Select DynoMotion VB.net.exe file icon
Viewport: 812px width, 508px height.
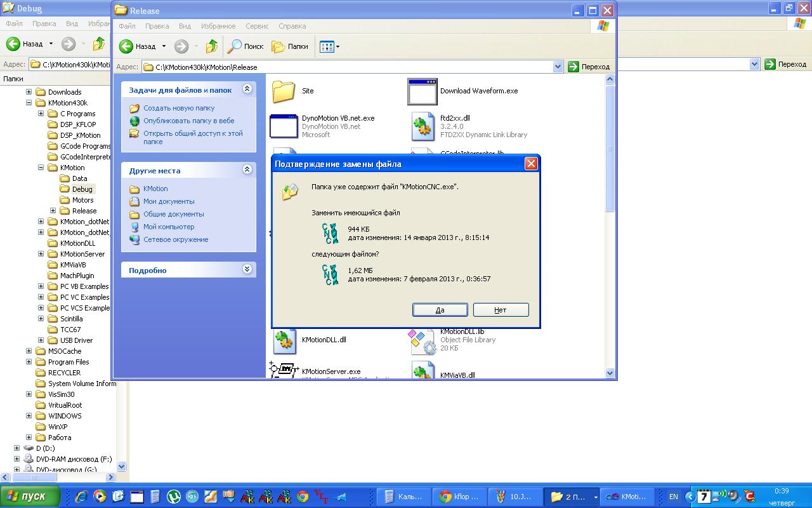284,126
